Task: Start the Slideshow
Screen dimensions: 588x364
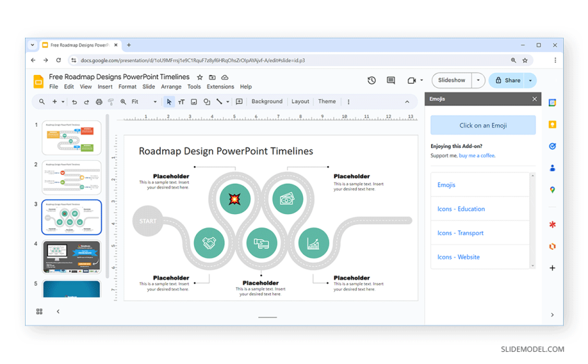Action: (x=451, y=80)
